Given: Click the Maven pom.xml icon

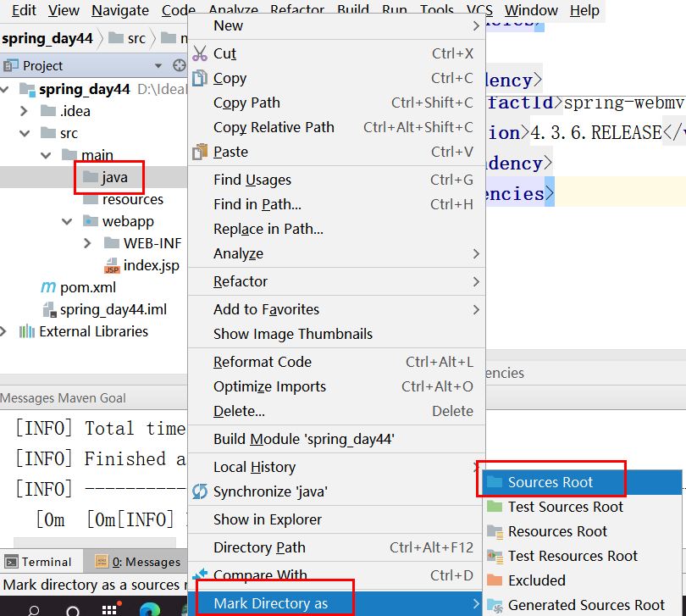Looking at the screenshot, I should [x=48, y=287].
